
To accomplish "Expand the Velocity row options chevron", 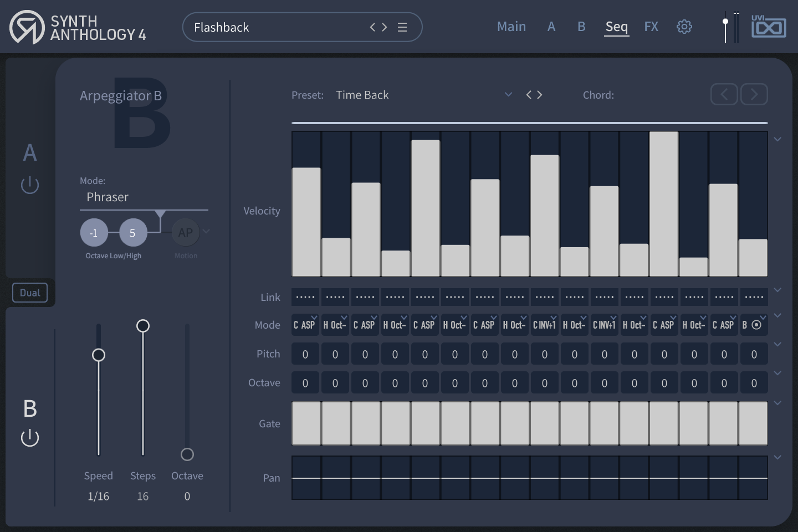I will [x=777, y=139].
